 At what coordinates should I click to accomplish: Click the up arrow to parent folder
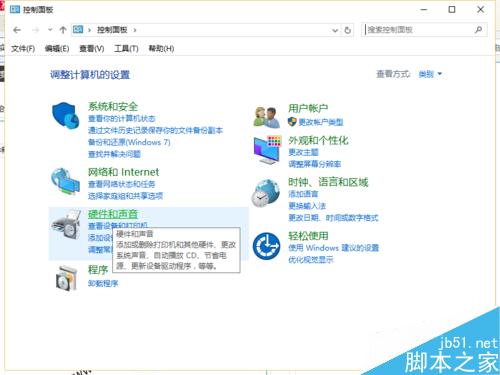coord(63,30)
